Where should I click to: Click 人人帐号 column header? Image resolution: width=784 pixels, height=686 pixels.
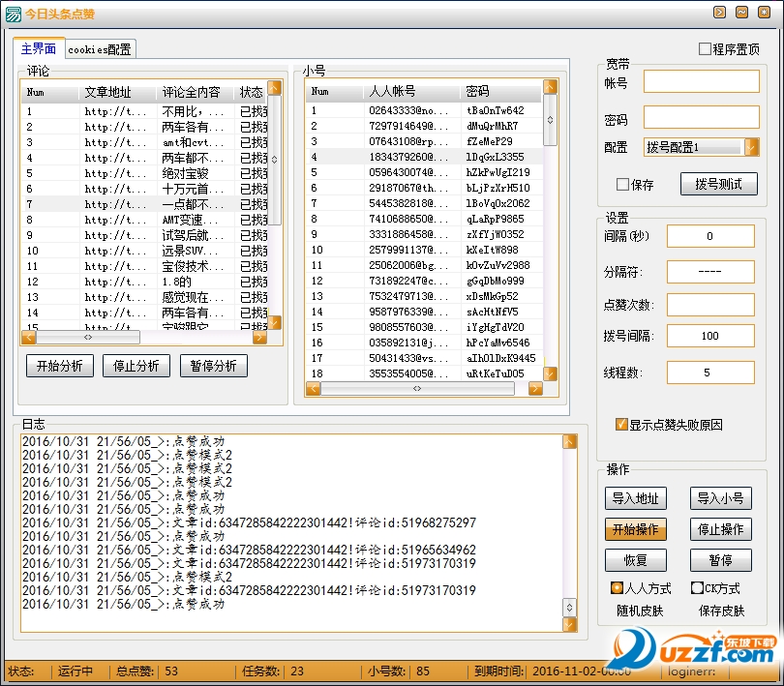coord(412,92)
